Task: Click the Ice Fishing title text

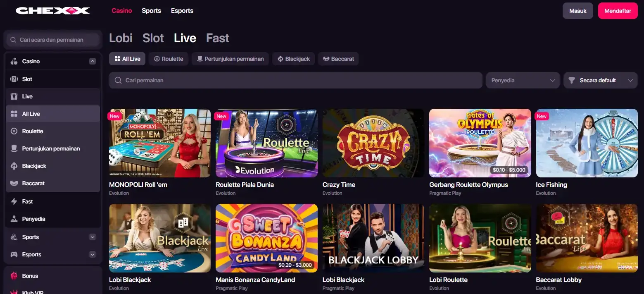Action: click(x=551, y=185)
